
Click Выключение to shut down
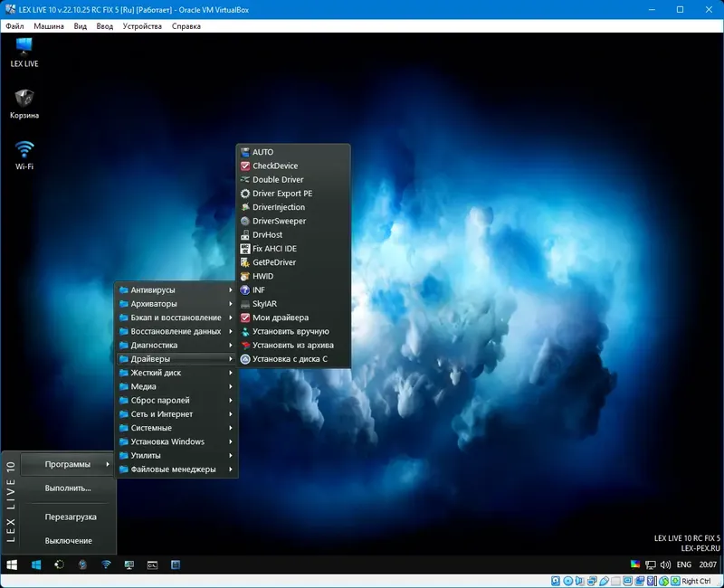(x=69, y=540)
